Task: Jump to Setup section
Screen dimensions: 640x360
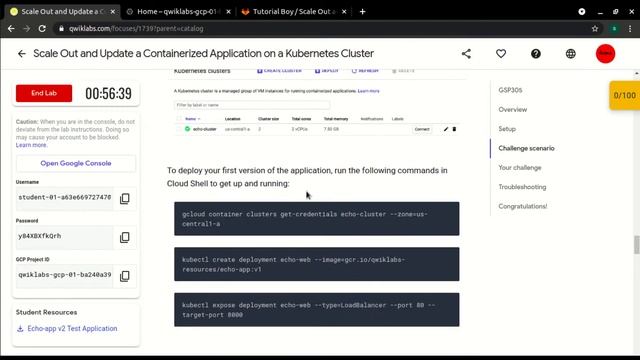Action: pyautogui.click(x=507, y=129)
